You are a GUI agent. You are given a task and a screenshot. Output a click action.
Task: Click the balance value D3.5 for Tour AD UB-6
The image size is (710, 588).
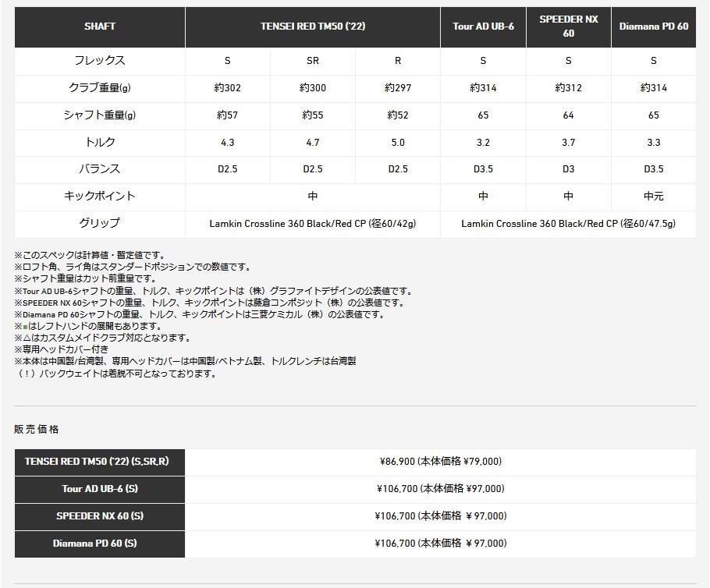pos(485,169)
